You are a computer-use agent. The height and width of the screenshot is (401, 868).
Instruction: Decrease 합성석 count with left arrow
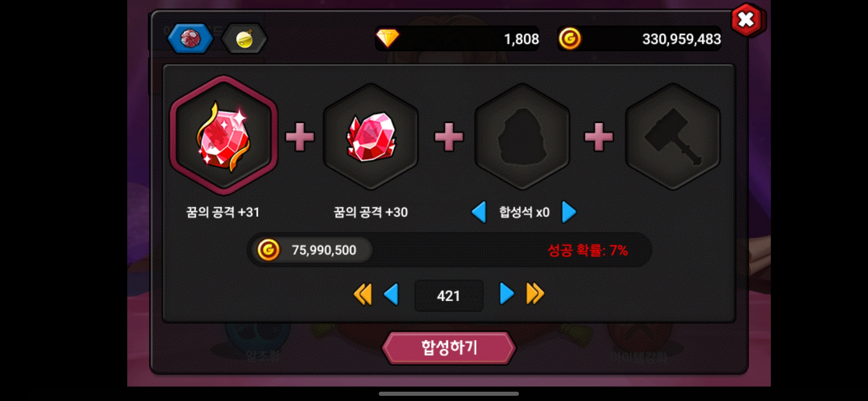pos(479,212)
